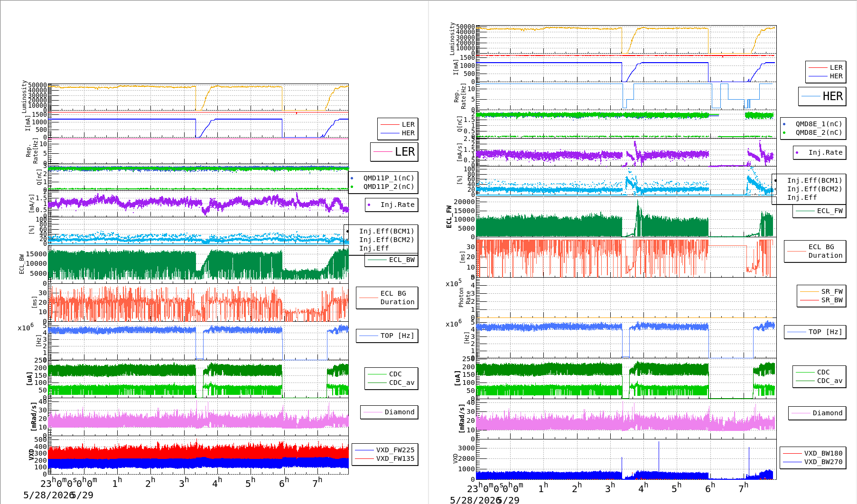
Task: Click the left panel Inj.Rate legend
Action: (391, 205)
